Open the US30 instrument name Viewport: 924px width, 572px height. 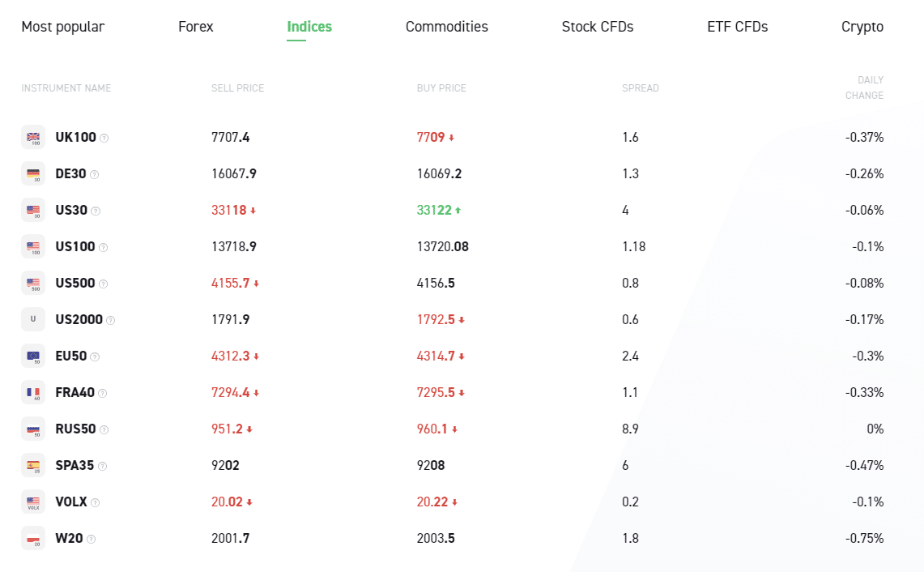click(71, 211)
